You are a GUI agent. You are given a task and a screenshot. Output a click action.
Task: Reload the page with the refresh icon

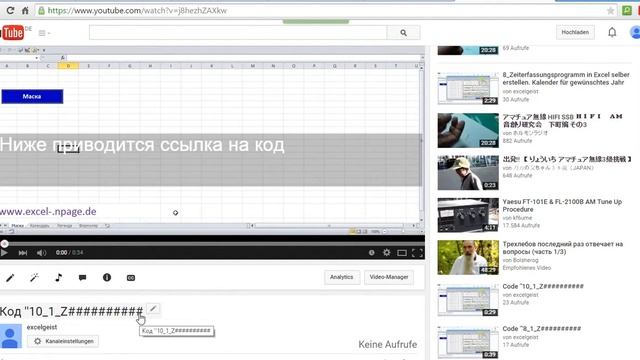[x=10, y=11]
